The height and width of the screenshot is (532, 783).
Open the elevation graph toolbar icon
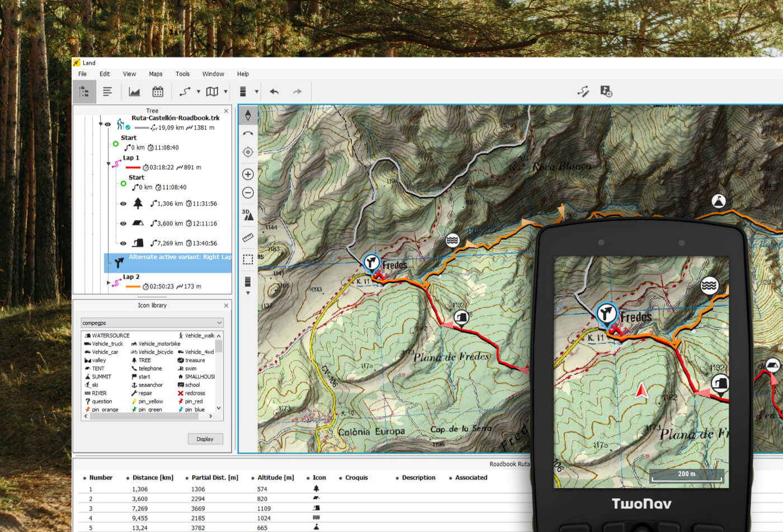pyautogui.click(x=134, y=92)
